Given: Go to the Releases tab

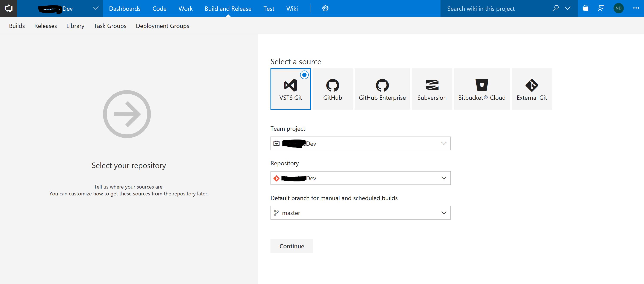Looking at the screenshot, I should (46, 26).
